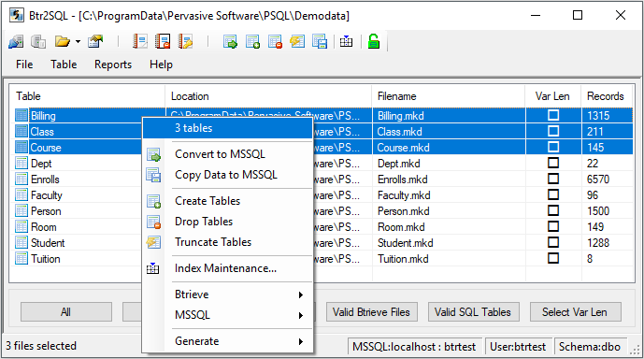
Task: Toggle Var Len checkbox for Enrolls
Action: (x=553, y=179)
